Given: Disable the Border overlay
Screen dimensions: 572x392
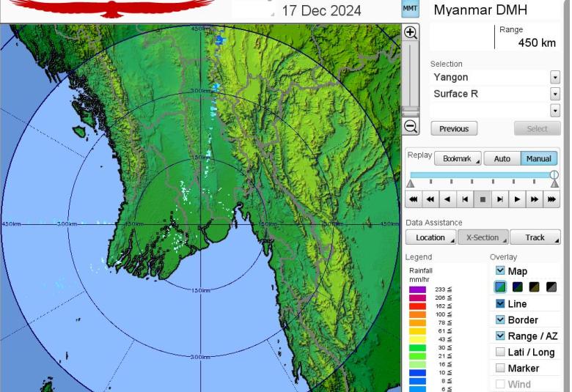Looking at the screenshot, I should coord(500,320).
